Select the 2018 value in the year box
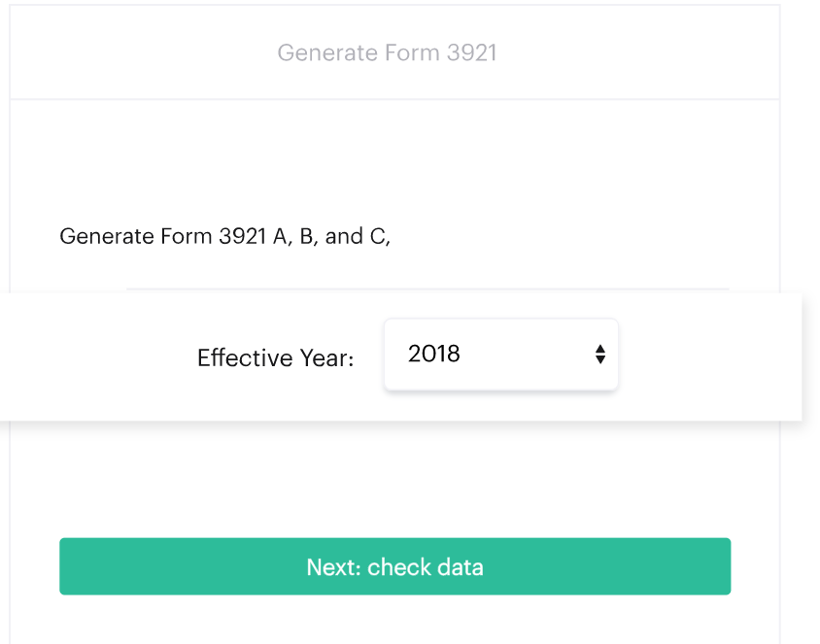The height and width of the screenshot is (644, 820). (x=434, y=355)
